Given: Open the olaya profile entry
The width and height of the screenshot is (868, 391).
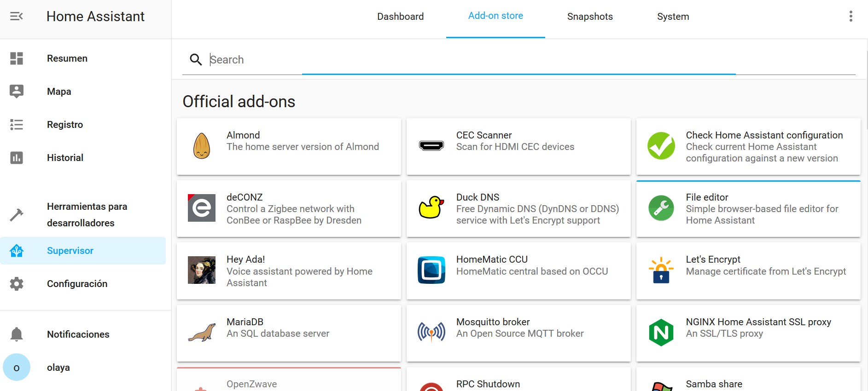Looking at the screenshot, I should 83,367.
